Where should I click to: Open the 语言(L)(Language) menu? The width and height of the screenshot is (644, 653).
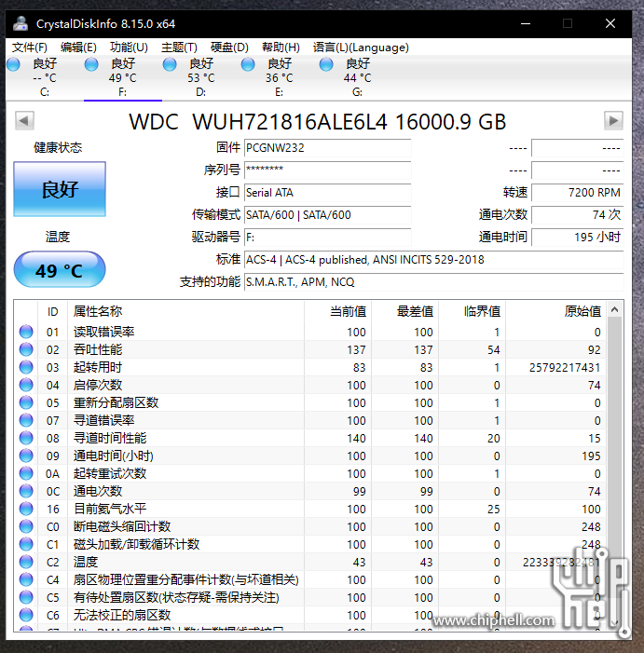pyautogui.click(x=361, y=48)
